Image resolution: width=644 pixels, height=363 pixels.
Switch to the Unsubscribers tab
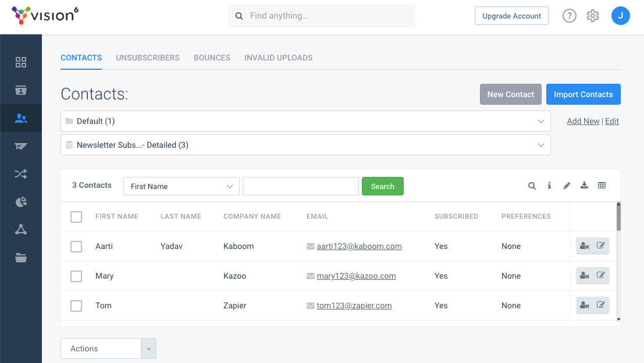click(x=148, y=58)
